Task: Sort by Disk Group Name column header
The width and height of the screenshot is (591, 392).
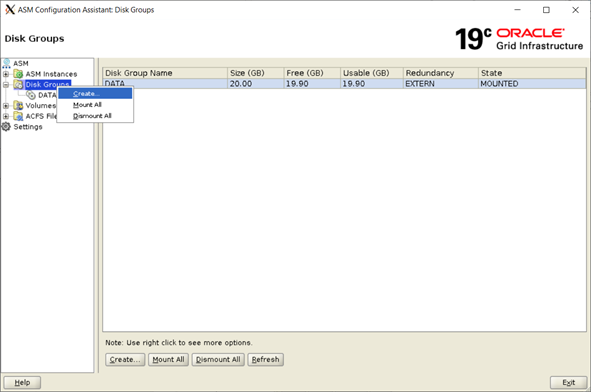Action: click(165, 73)
